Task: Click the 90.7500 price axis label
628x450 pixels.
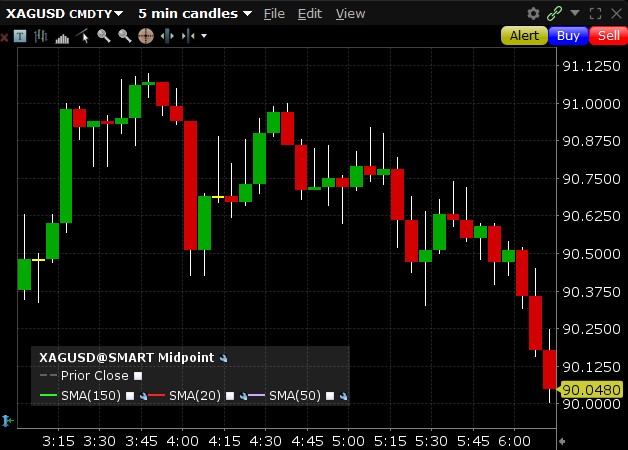Action: [x=592, y=179]
